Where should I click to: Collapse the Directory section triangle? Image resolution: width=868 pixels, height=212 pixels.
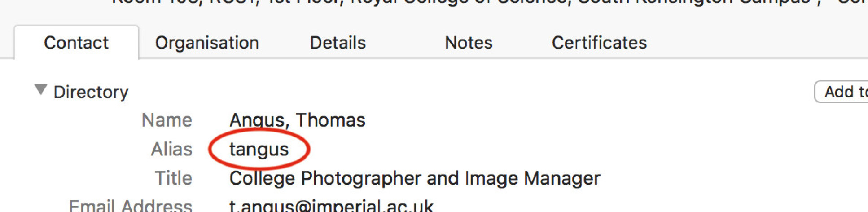point(41,90)
